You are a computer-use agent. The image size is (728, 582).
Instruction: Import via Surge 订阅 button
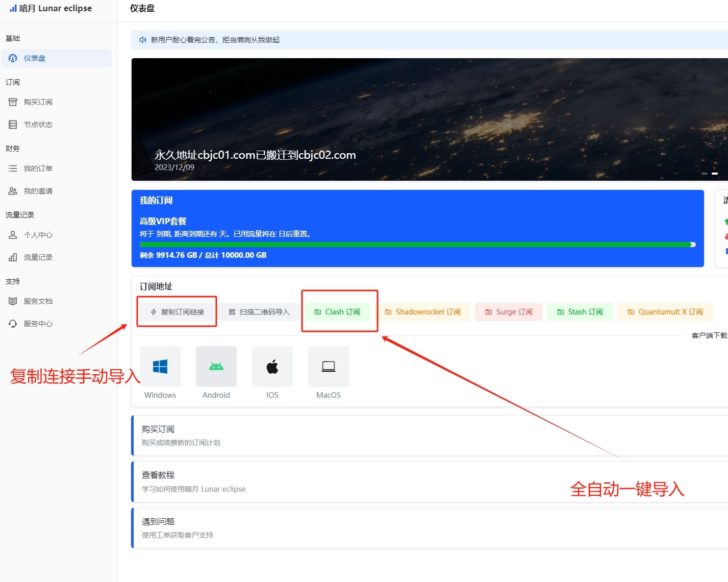click(509, 312)
